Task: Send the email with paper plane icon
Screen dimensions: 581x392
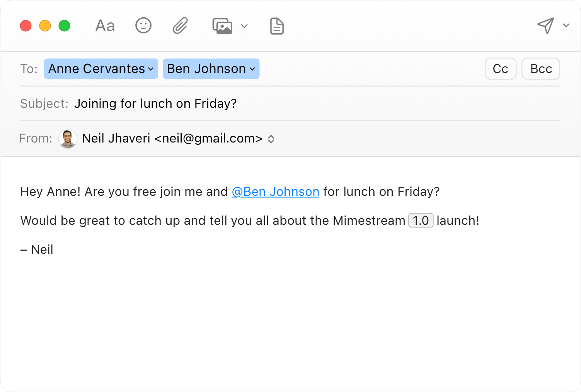Action: 545,25
